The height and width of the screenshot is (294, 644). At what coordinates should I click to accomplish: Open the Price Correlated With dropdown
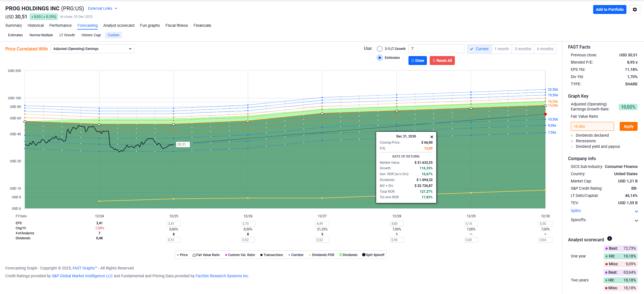(x=92, y=49)
